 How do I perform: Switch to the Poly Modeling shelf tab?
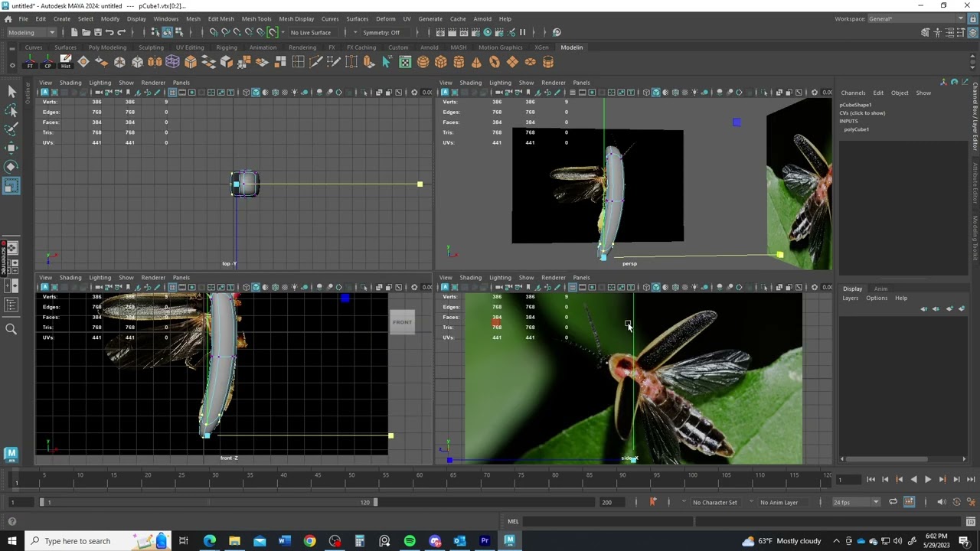107,47
